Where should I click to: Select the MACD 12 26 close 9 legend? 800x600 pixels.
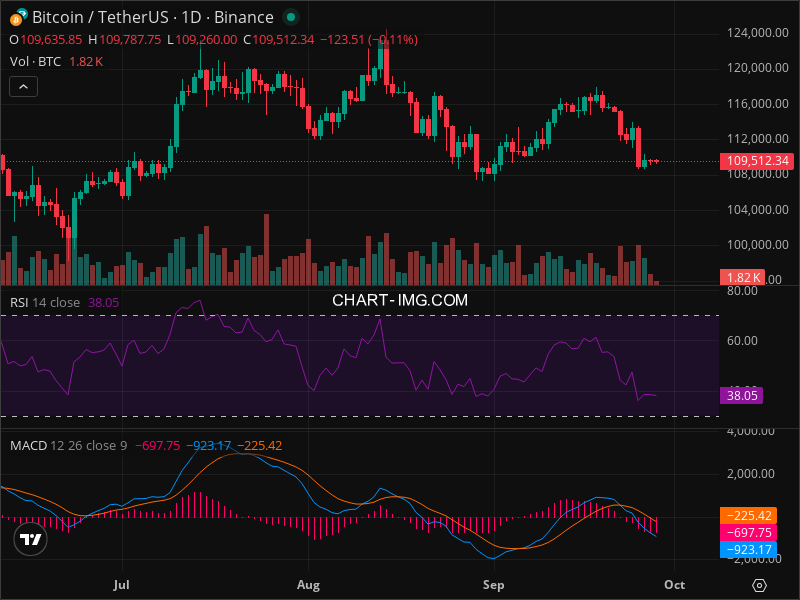point(69,445)
